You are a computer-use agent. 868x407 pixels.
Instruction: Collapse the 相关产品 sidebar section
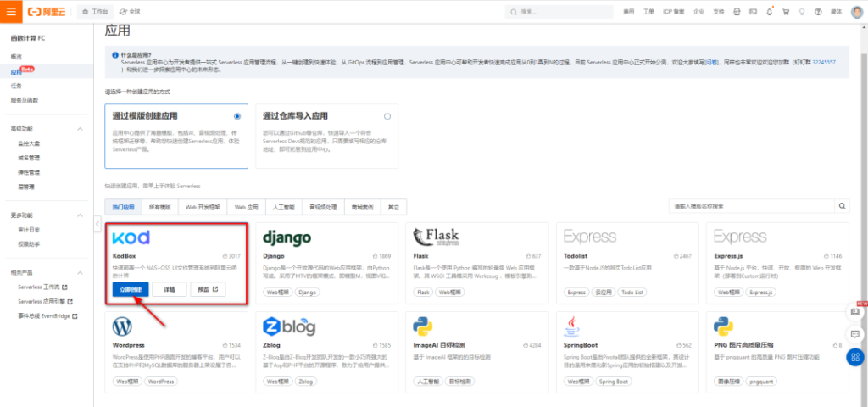click(80, 273)
